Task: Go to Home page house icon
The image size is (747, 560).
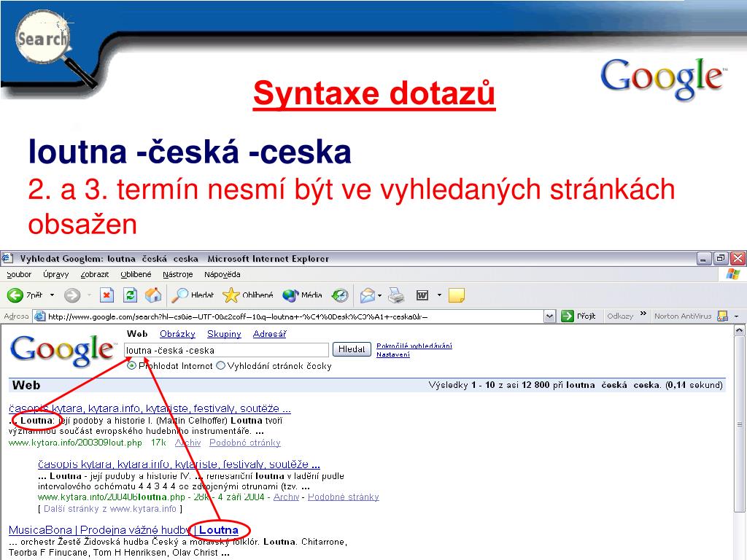Action: 153,295
